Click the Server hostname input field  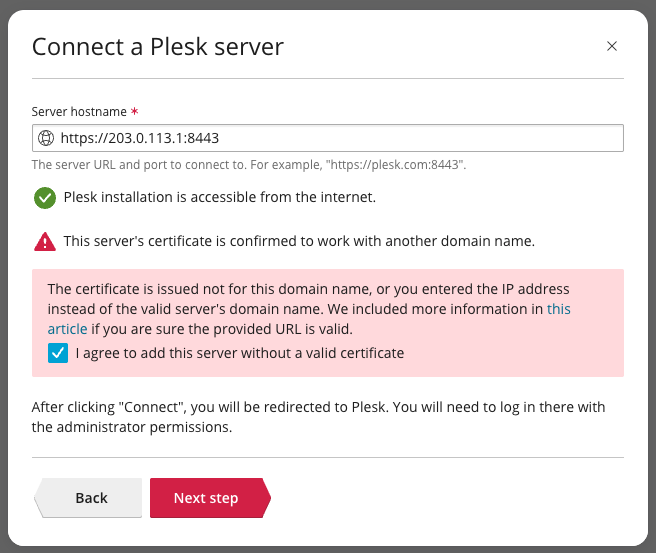[328, 138]
